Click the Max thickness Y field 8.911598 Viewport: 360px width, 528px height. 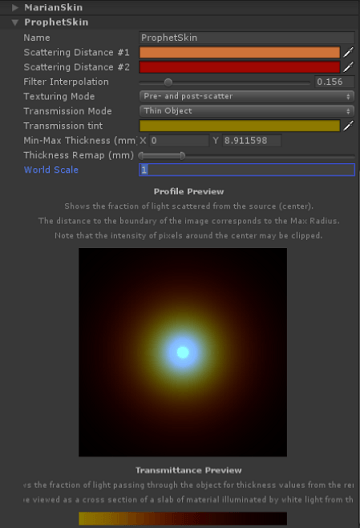[x=252, y=140]
